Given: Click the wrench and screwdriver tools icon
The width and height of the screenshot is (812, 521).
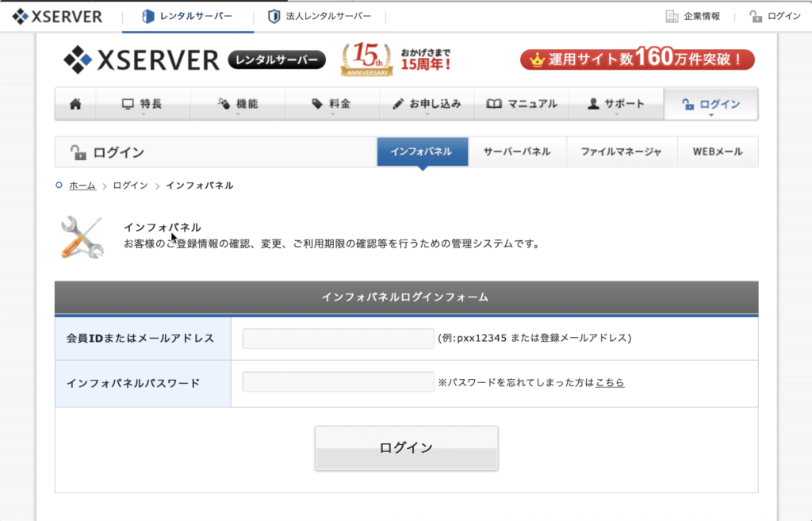Looking at the screenshot, I should (x=82, y=237).
